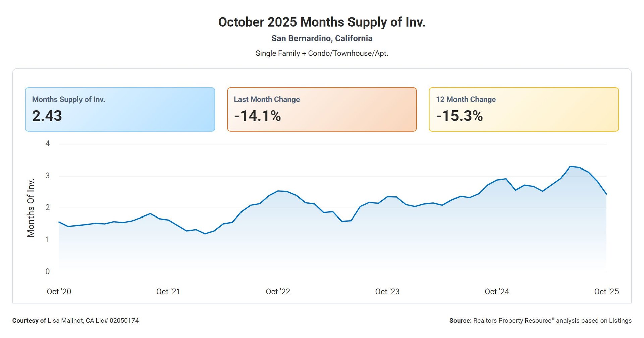
Task: Select the Oct '21 x-axis label
Action: (x=168, y=292)
